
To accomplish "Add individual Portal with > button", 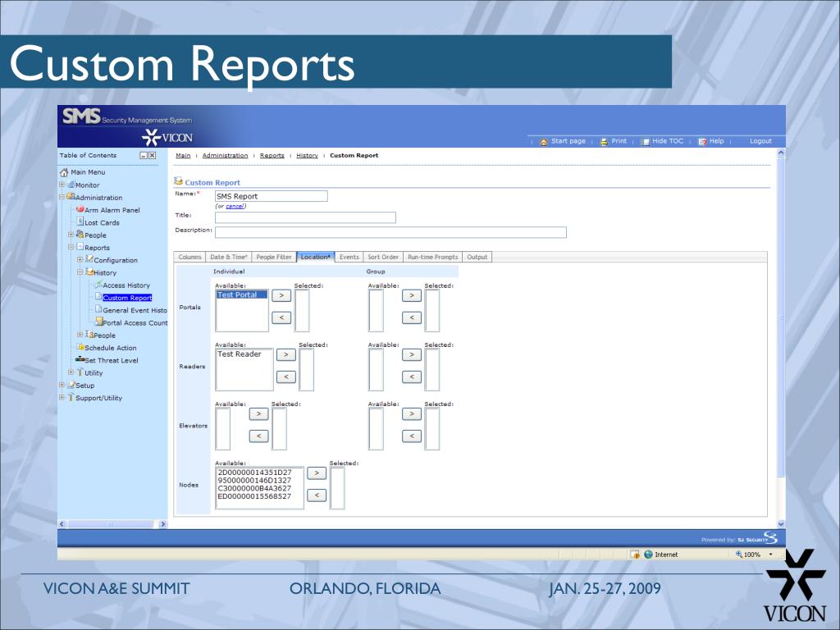I will pyautogui.click(x=281, y=295).
